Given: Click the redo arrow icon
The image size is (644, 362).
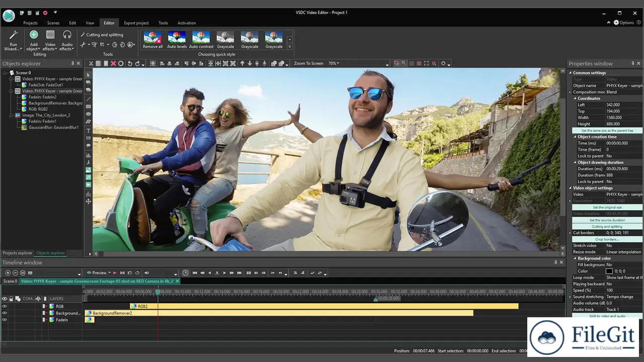Looking at the screenshot, I should pos(137,63).
